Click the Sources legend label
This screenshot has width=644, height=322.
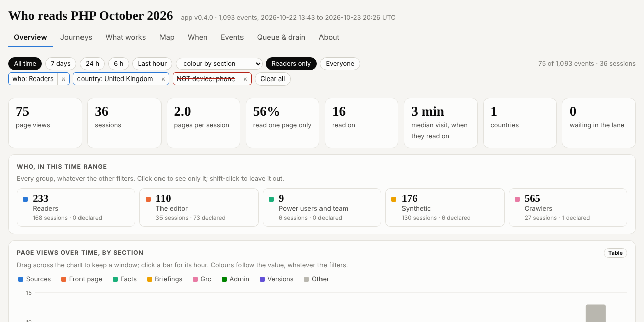(x=39, y=279)
